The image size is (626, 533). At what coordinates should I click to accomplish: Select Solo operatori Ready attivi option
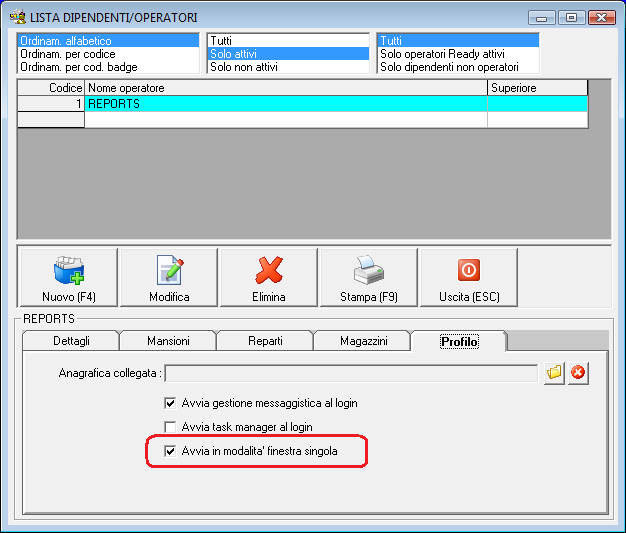coord(458,54)
